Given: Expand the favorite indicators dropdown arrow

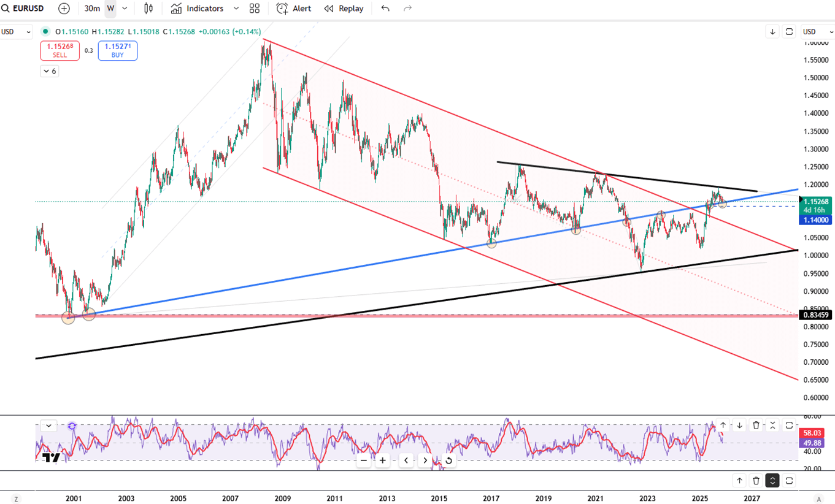Looking at the screenshot, I should coord(236,9).
